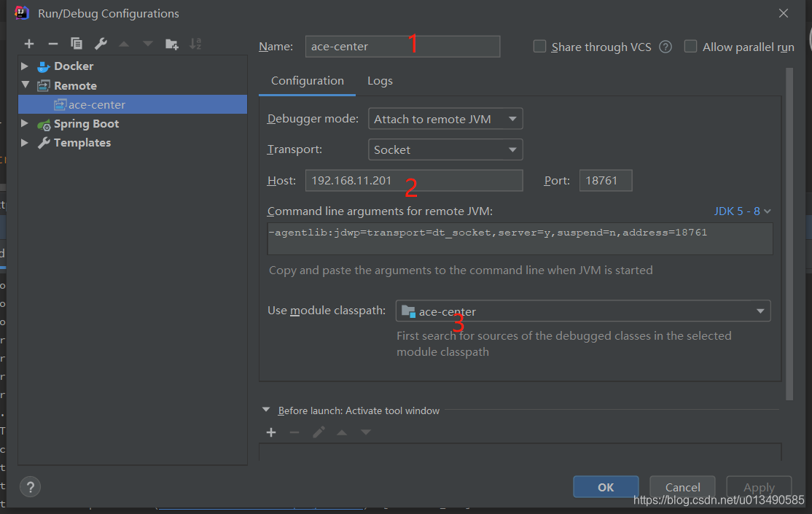Close the Run/Debug Configurations dialog
812x514 pixels.
coord(784,13)
